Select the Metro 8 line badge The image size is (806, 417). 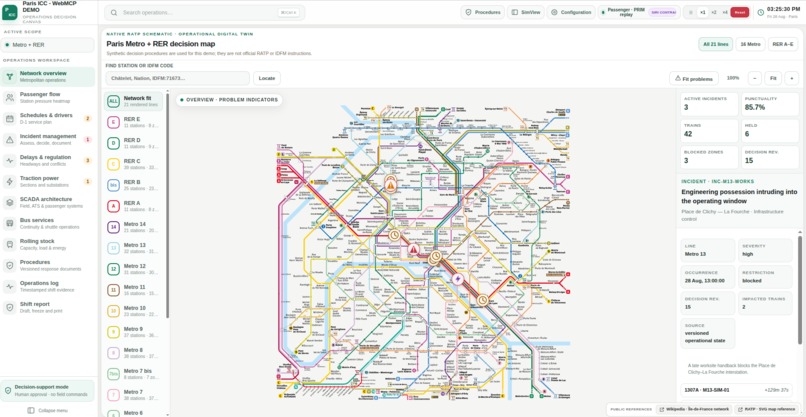coord(113,353)
